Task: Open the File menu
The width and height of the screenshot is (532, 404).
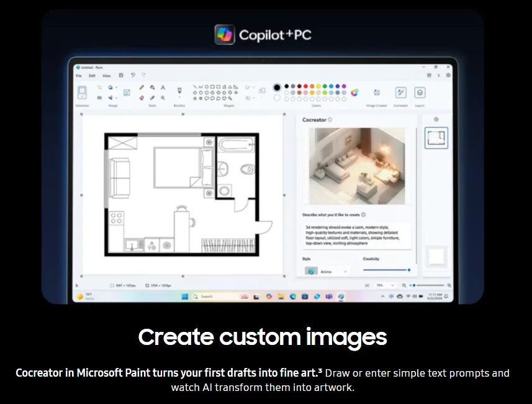Action: (79, 75)
